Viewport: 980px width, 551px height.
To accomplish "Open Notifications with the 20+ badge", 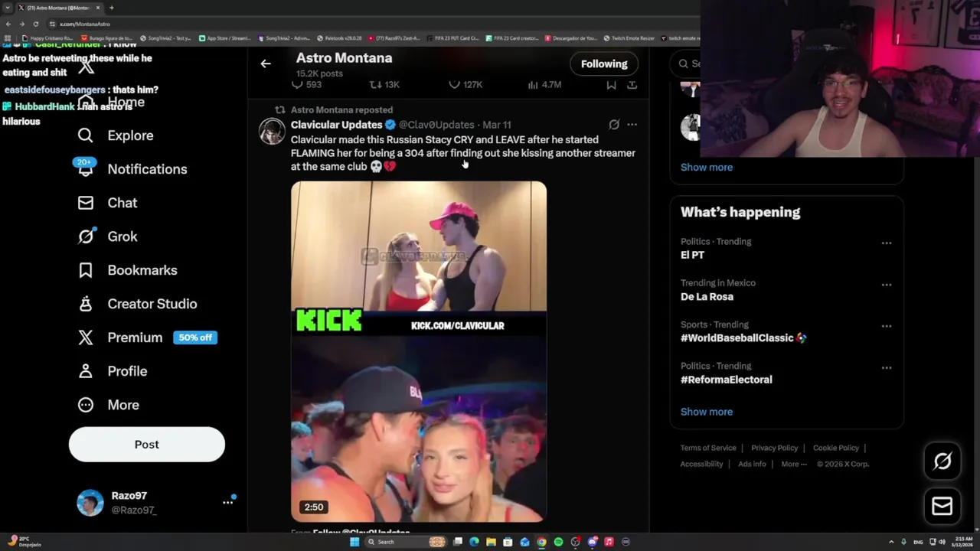I will (132, 169).
